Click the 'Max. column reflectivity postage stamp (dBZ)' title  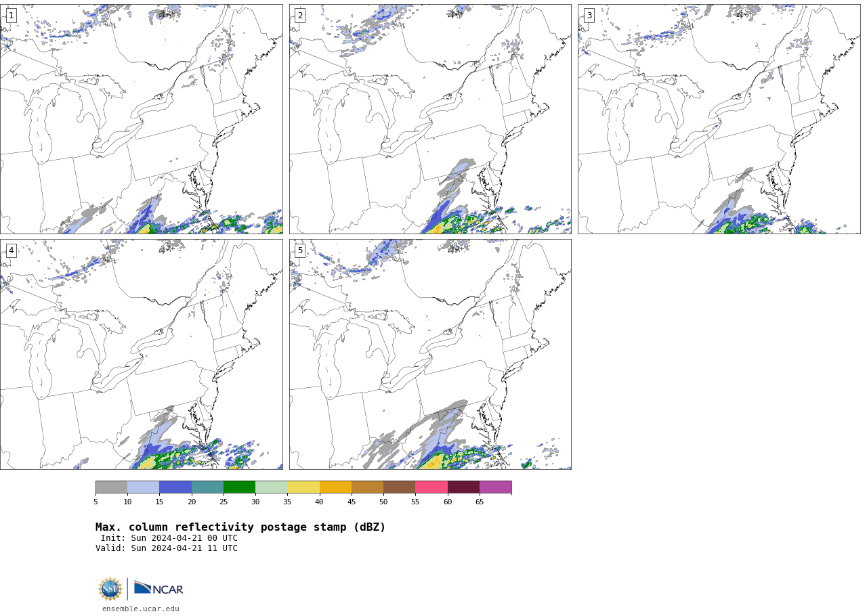point(240,527)
